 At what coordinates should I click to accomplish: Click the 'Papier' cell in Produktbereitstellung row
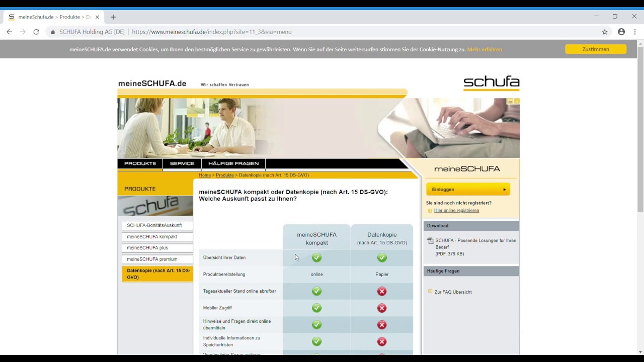pyautogui.click(x=382, y=275)
